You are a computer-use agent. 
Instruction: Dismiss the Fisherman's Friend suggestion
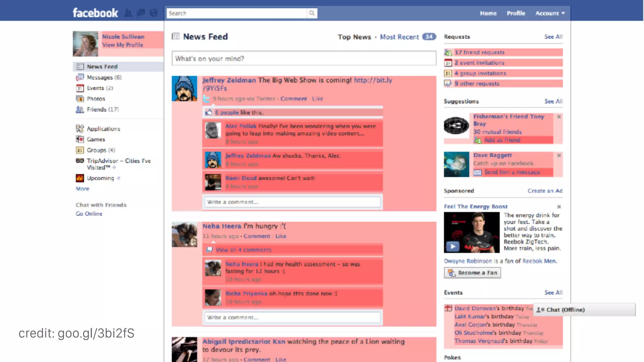559,117
